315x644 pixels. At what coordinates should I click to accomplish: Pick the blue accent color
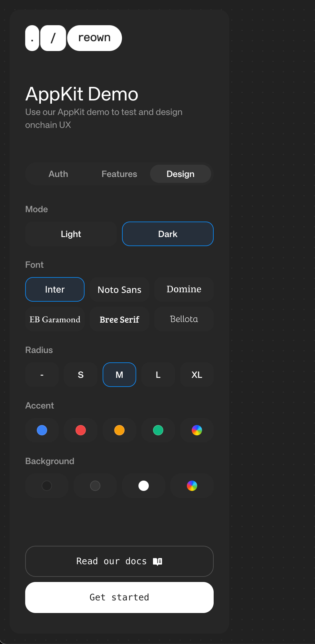[x=42, y=431]
